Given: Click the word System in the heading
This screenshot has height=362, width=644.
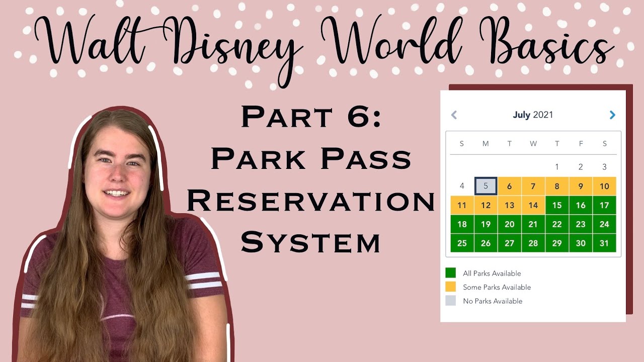Looking at the screenshot, I should coord(310,242).
